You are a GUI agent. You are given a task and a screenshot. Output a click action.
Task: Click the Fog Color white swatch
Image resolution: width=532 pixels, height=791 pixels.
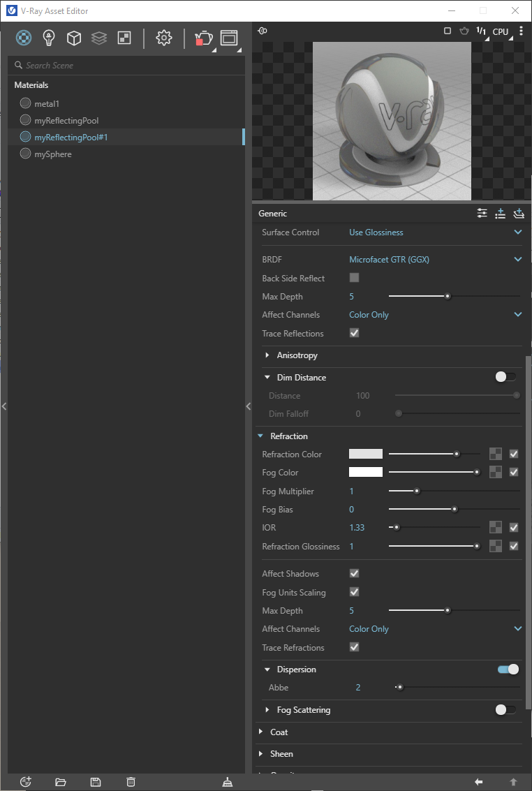(366, 472)
